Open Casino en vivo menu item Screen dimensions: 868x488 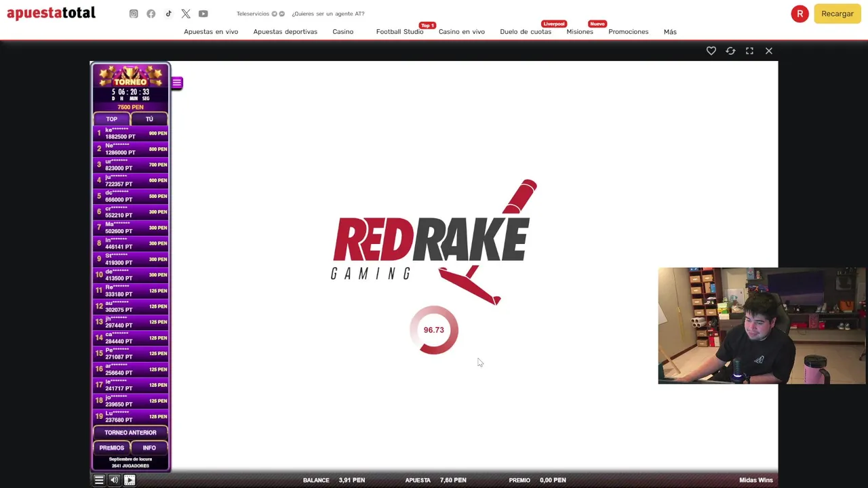[462, 32]
